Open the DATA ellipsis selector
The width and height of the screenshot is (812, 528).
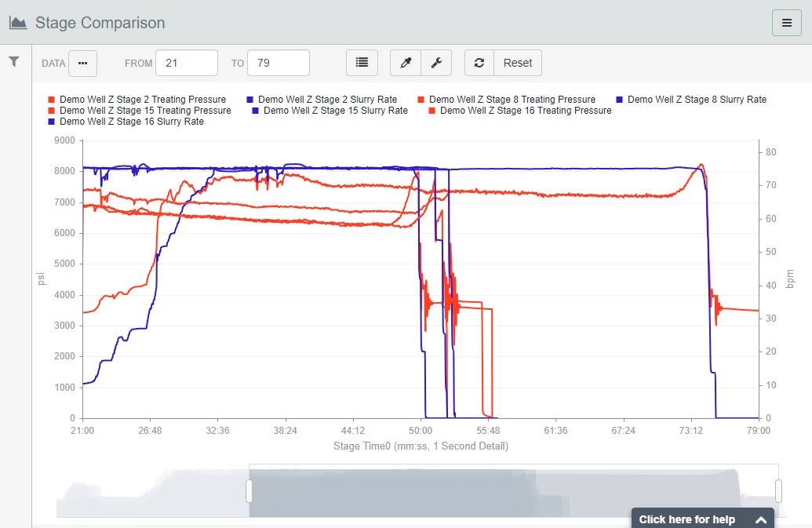coord(83,63)
